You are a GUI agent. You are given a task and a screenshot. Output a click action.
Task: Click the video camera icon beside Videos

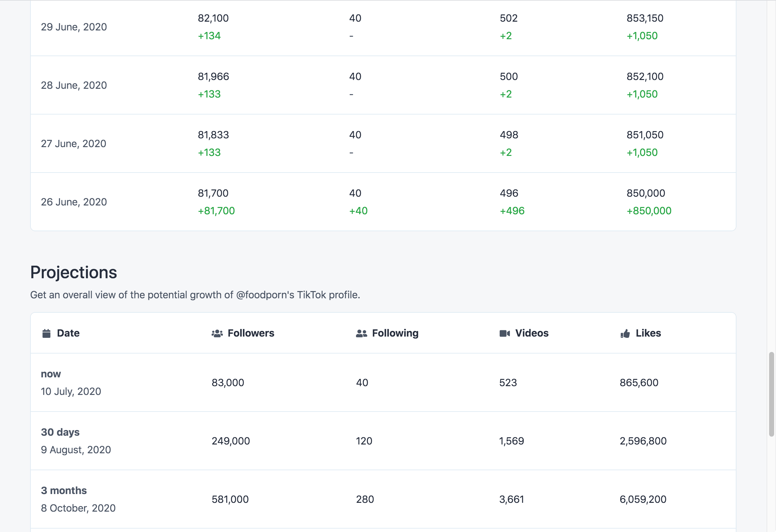[504, 333]
